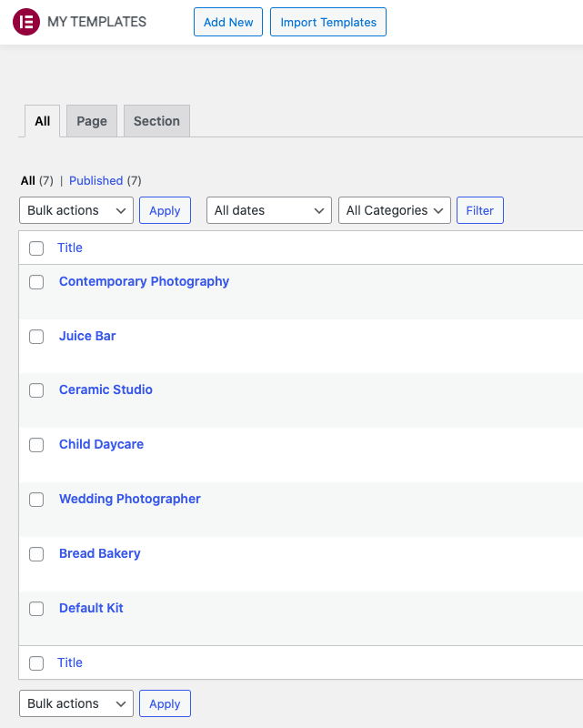Click the bottom Apply button
Viewport: 583px width, 728px height.
(165, 703)
